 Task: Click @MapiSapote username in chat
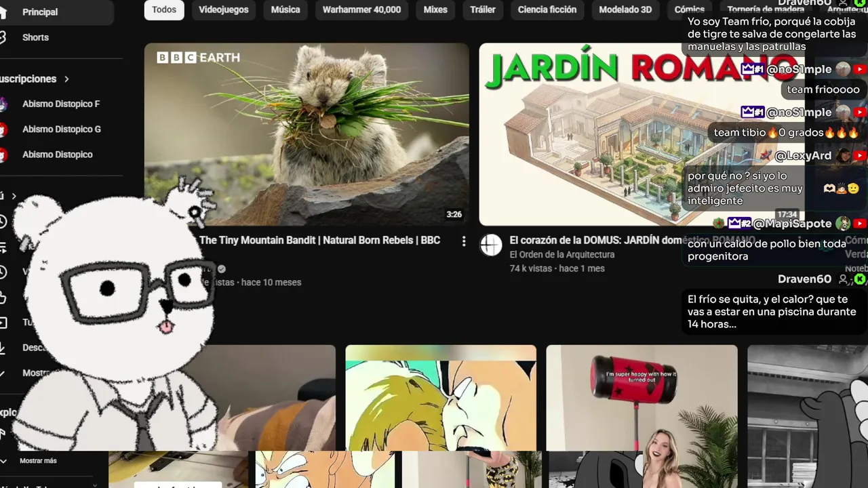pyautogui.click(x=792, y=224)
